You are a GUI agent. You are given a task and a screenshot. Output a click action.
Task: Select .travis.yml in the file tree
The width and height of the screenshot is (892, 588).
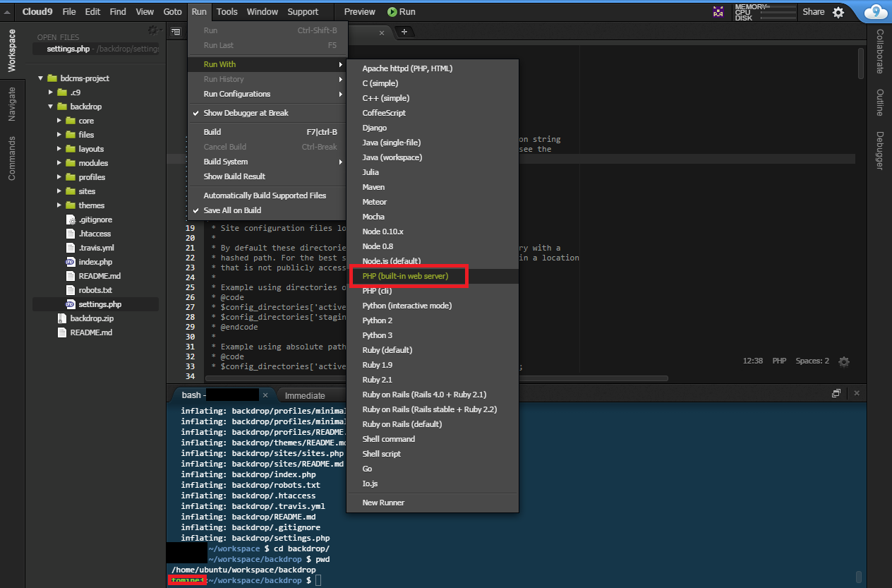pos(95,248)
